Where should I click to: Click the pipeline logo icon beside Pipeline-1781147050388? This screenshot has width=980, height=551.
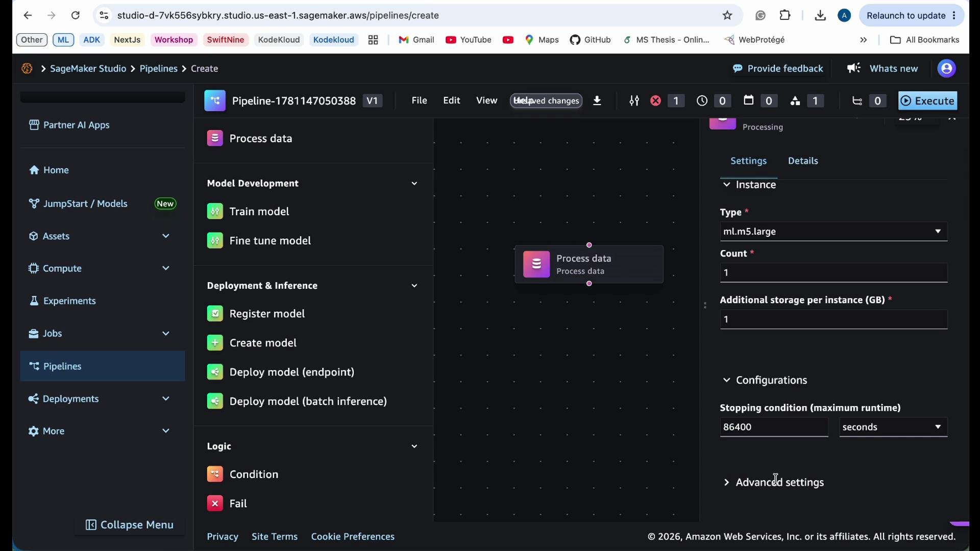coord(215,101)
